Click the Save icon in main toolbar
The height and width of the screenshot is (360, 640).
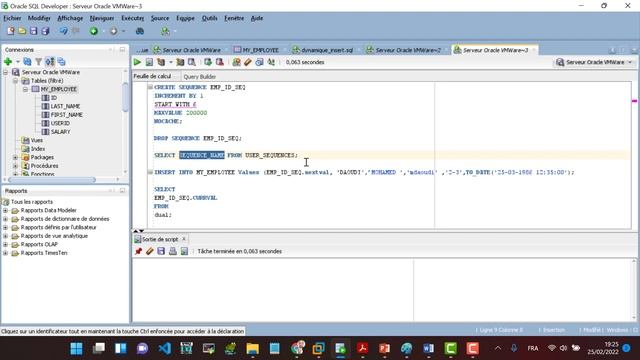click(x=33, y=31)
